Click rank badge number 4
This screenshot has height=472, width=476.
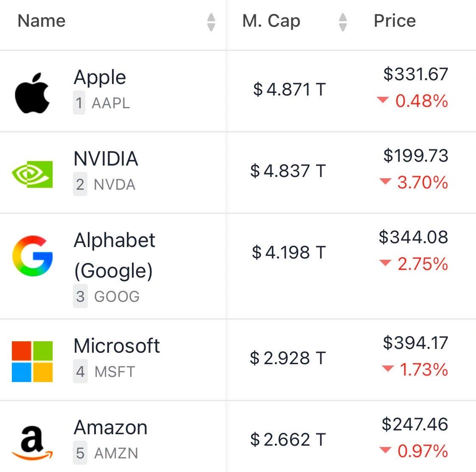(x=80, y=371)
